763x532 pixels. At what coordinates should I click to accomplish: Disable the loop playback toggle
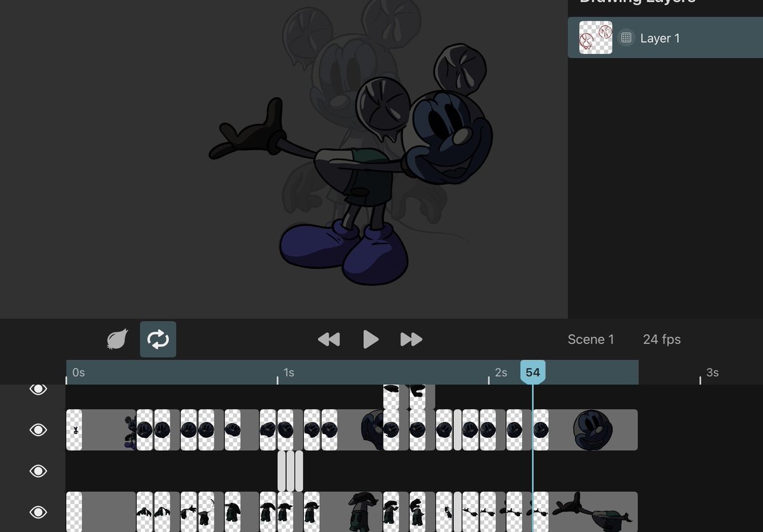(158, 339)
